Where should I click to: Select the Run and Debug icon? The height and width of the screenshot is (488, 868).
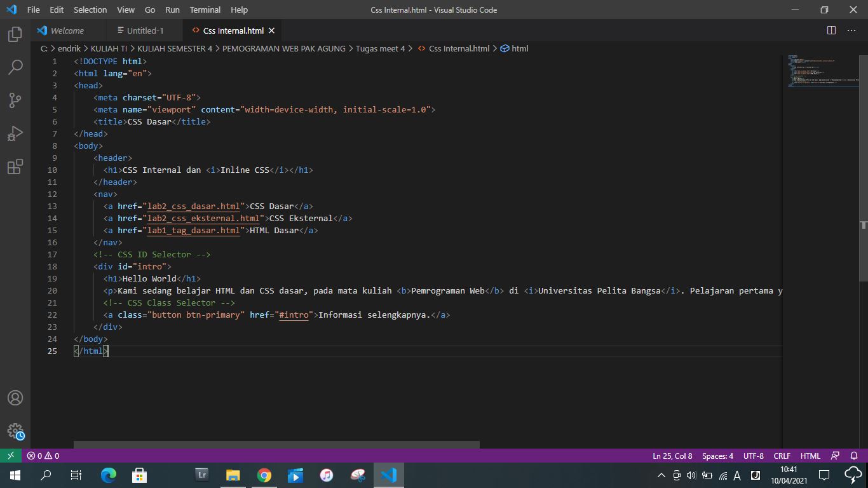15,133
